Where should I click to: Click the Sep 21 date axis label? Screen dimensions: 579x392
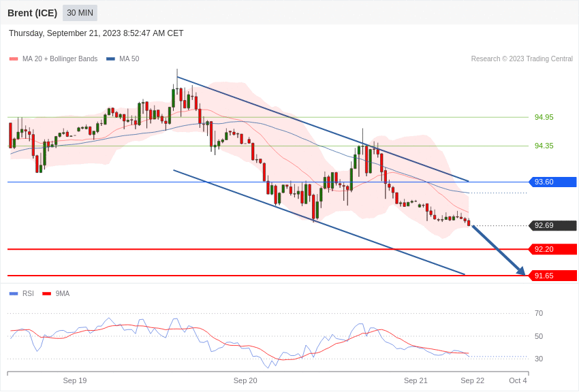point(416,380)
